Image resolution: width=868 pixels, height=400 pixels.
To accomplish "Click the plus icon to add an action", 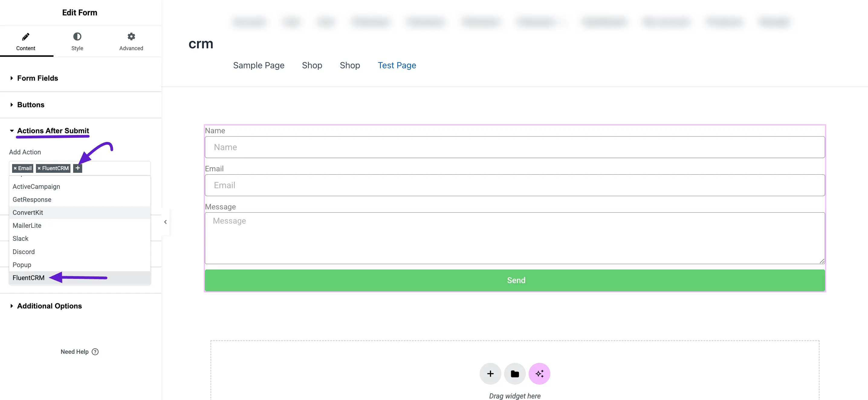I will (x=77, y=168).
